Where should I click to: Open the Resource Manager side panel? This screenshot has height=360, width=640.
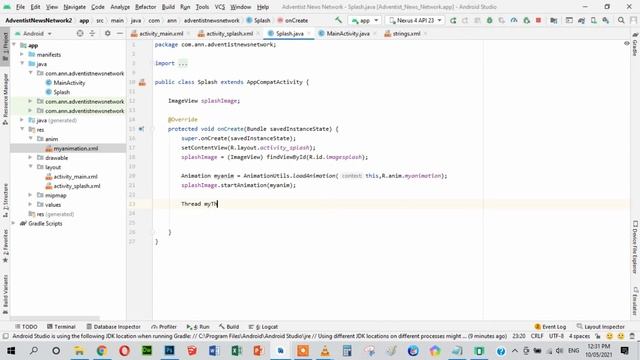point(5,99)
